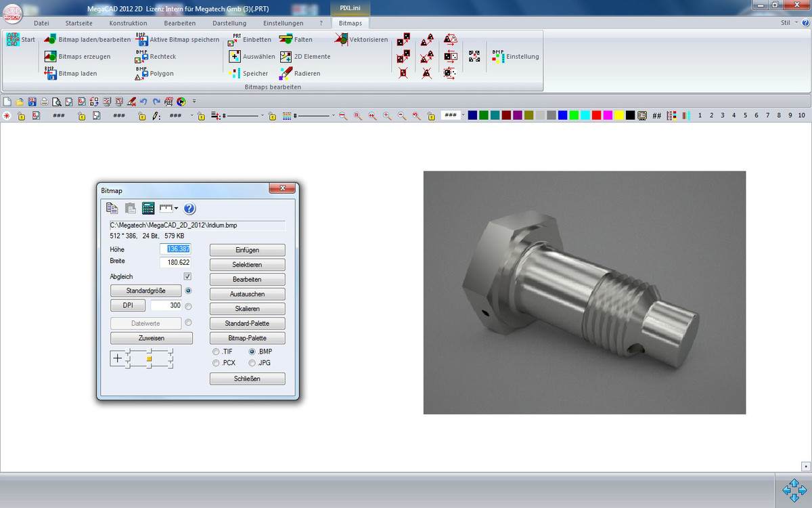The width and height of the screenshot is (812, 508).
Task: Select the 2D Elemente ribbon tool
Action: pos(304,56)
